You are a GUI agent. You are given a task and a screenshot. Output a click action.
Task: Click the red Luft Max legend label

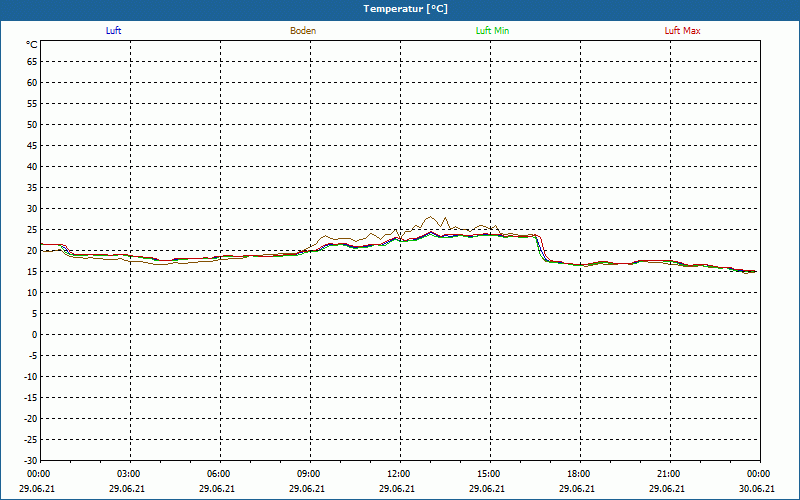tap(682, 31)
